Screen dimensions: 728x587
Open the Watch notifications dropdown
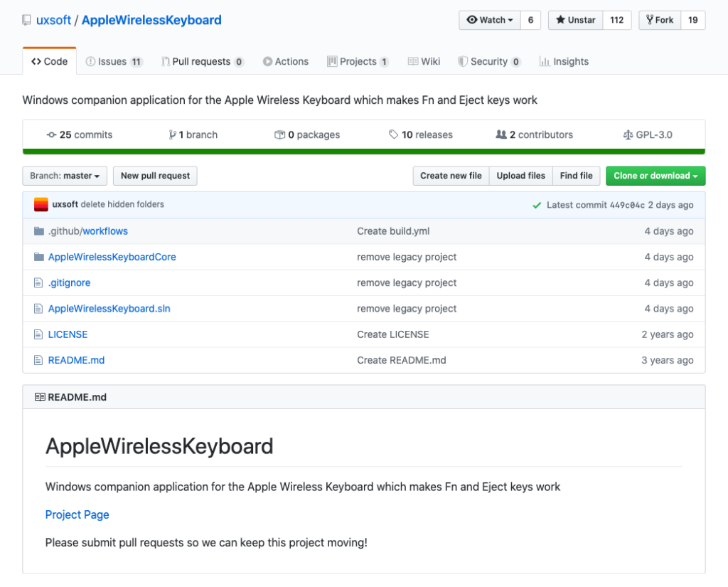tap(490, 20)
